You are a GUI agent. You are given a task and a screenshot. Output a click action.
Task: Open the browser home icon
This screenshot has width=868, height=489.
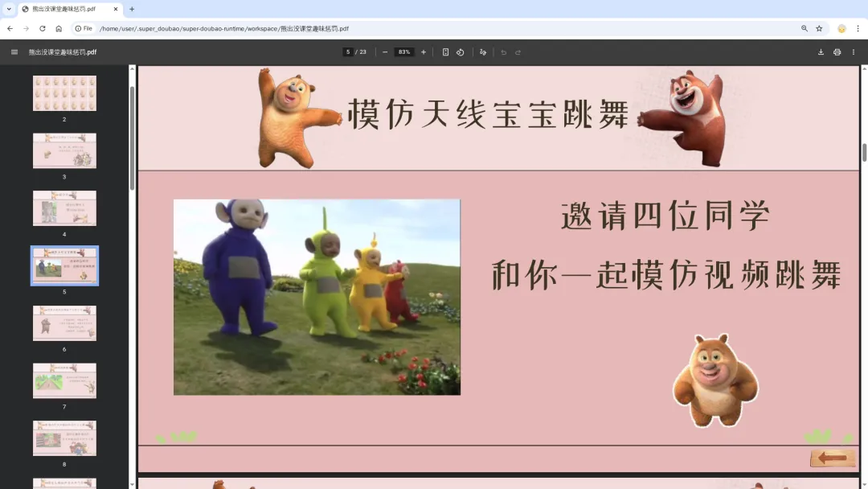tap(59, 28)
